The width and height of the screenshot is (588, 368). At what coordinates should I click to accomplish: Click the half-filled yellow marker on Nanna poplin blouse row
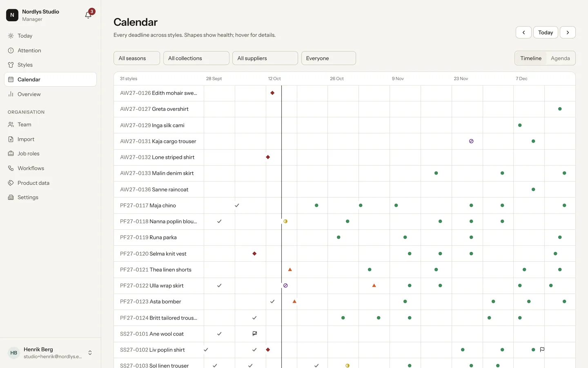[285, 221]
